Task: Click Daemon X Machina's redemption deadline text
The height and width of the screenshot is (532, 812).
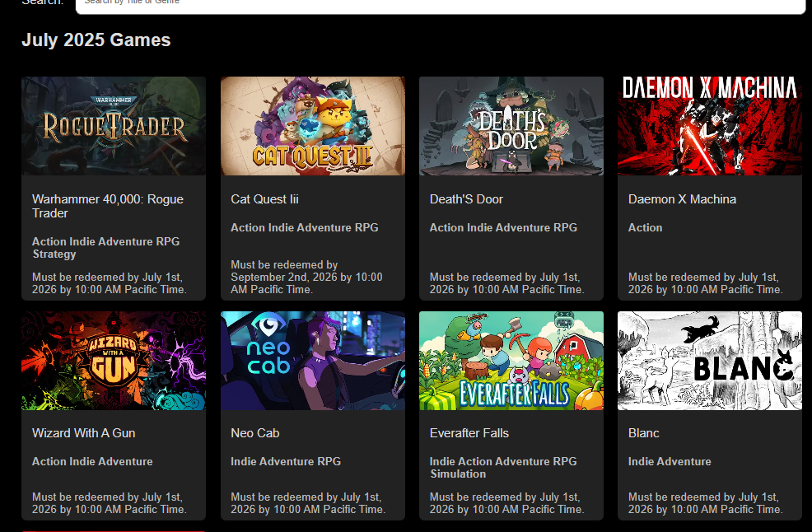Action: coord(705,283)
